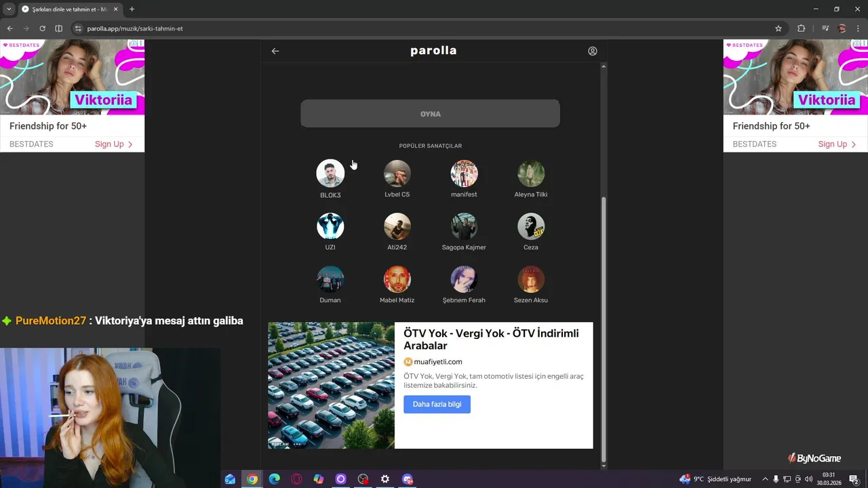The height and width of the screenshot is (488, 868).
Task: Open the tab search dropdown arrow
Action: click(x=9, y=9)
